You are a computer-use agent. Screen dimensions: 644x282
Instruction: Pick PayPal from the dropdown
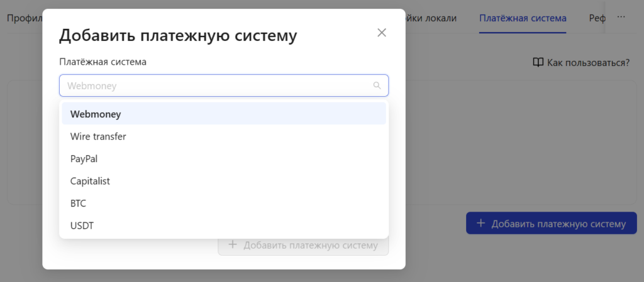pyautogui.click(x=224, y=159)
